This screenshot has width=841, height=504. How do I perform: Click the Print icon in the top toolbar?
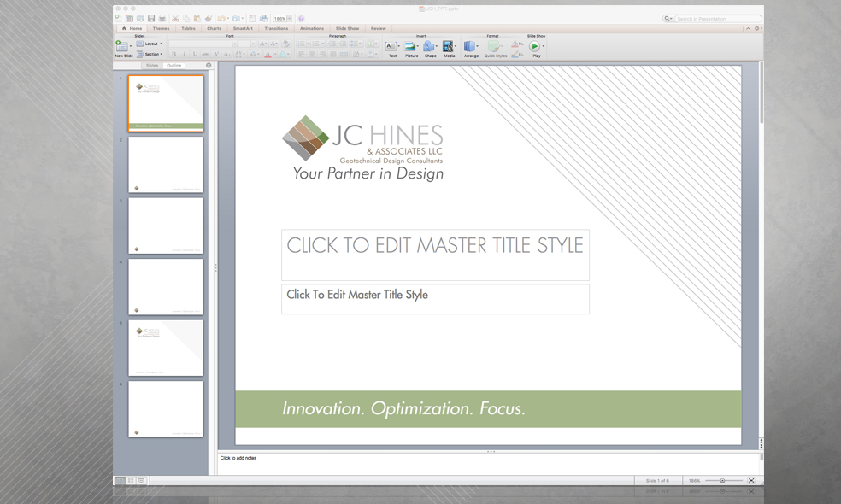click(x=162, y=18)
